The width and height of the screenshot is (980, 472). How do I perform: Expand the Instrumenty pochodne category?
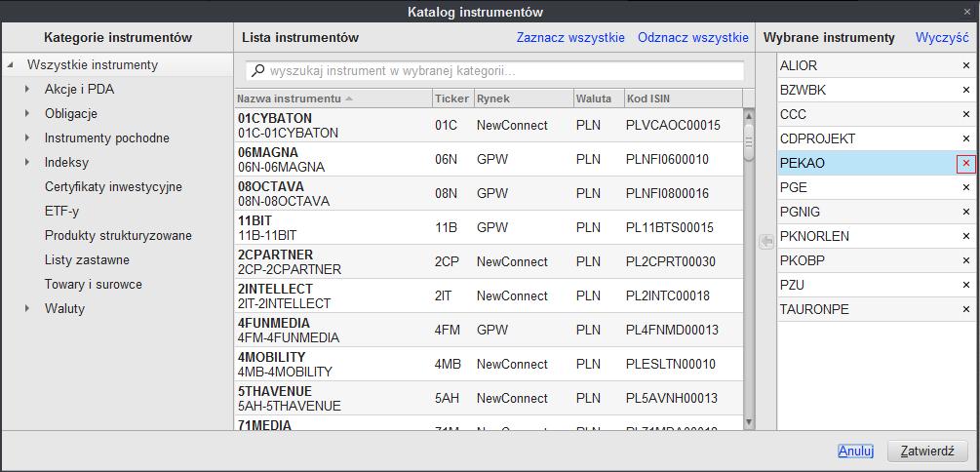click(27, 138)
